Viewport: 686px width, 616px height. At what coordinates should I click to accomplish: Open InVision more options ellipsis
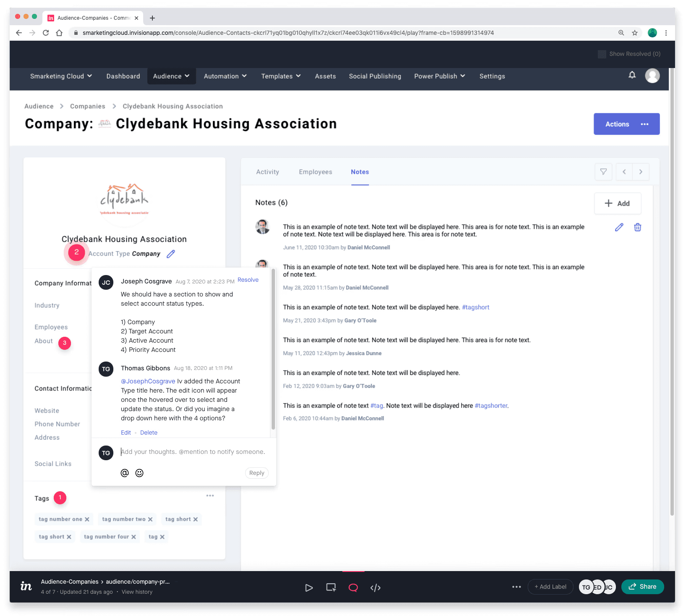point(517,587)
